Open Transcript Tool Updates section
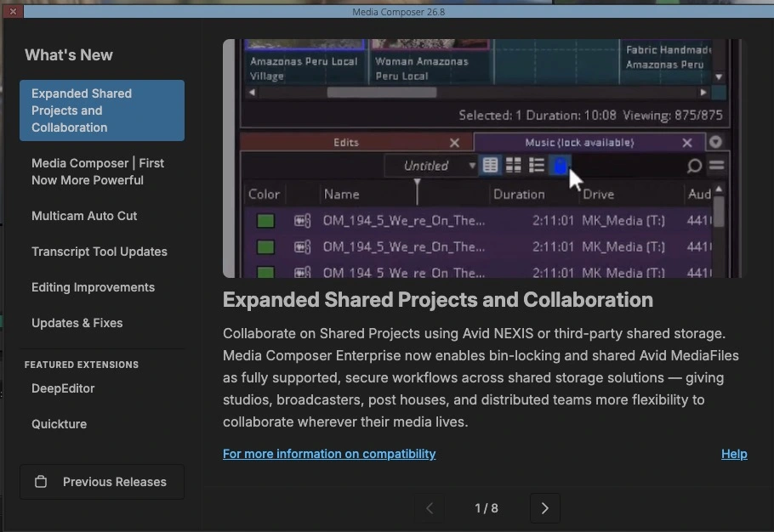The height and width of the screenshot is (532, 774). [x=100, y=252]
